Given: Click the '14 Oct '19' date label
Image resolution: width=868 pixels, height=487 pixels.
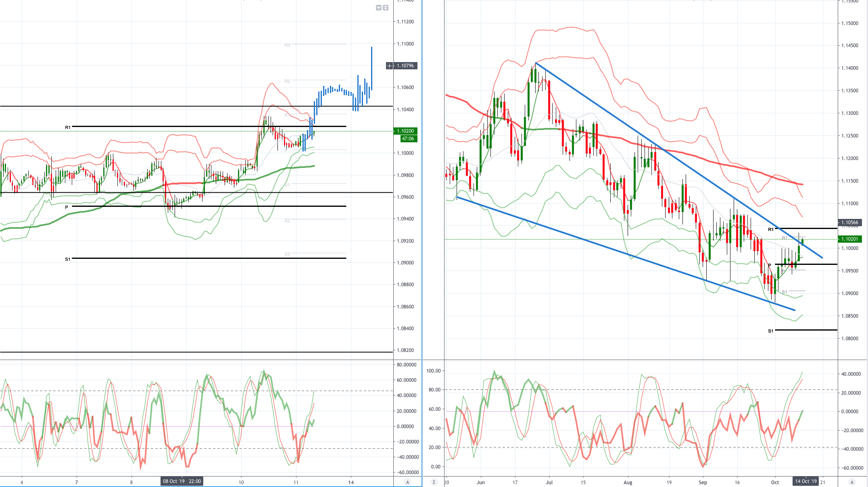Looking at the screenshot, I should tap(806, 481).
